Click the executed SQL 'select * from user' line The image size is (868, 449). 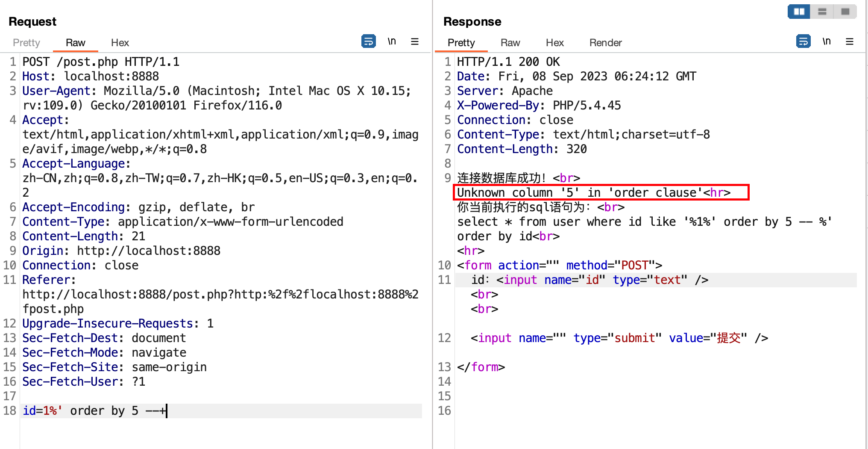(x=645, y=222)
